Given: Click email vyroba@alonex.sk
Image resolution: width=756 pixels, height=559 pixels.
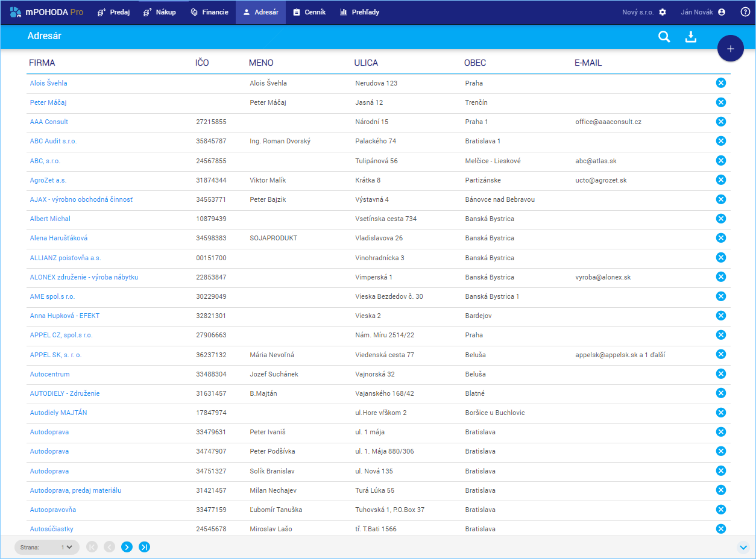Looking at the screenshot, I should tap(603, 277).
